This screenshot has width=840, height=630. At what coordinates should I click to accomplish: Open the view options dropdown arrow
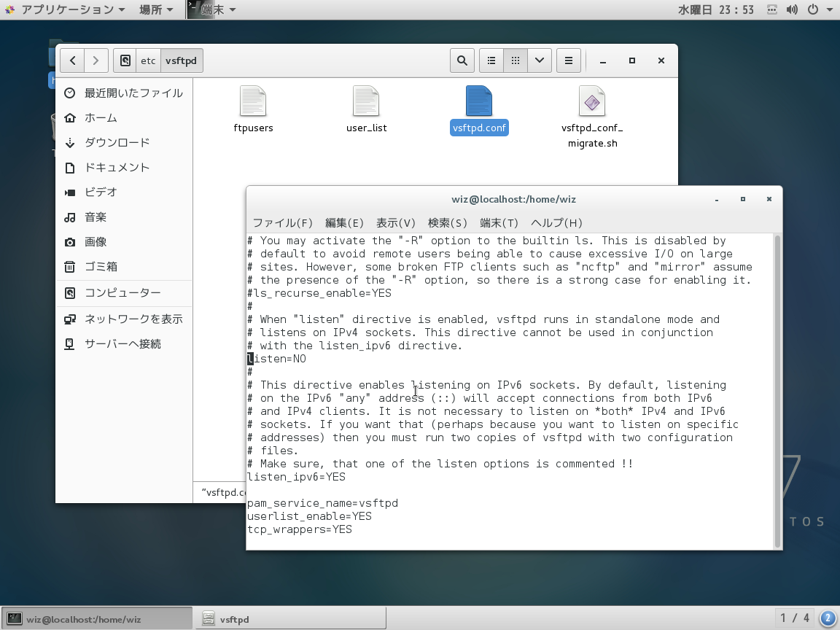(x=540, y=61)
